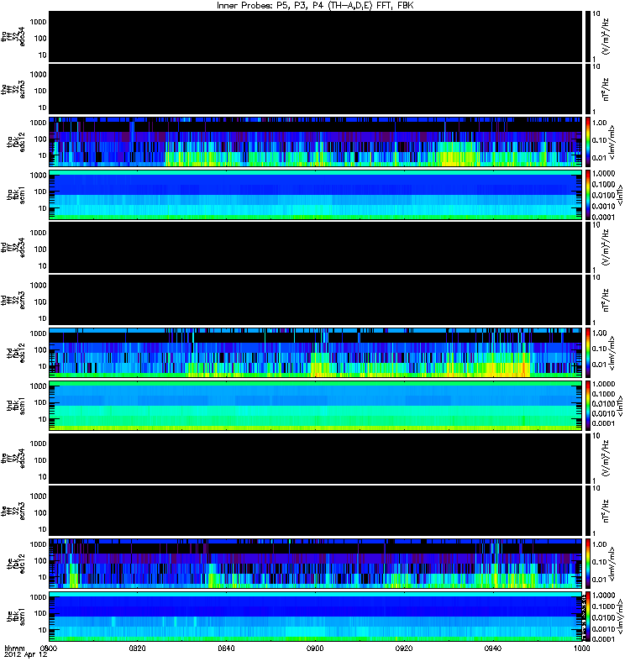Click the <|nT|> unit label of tha fbk scm1

pyautogui.click(x=620, y=195)
